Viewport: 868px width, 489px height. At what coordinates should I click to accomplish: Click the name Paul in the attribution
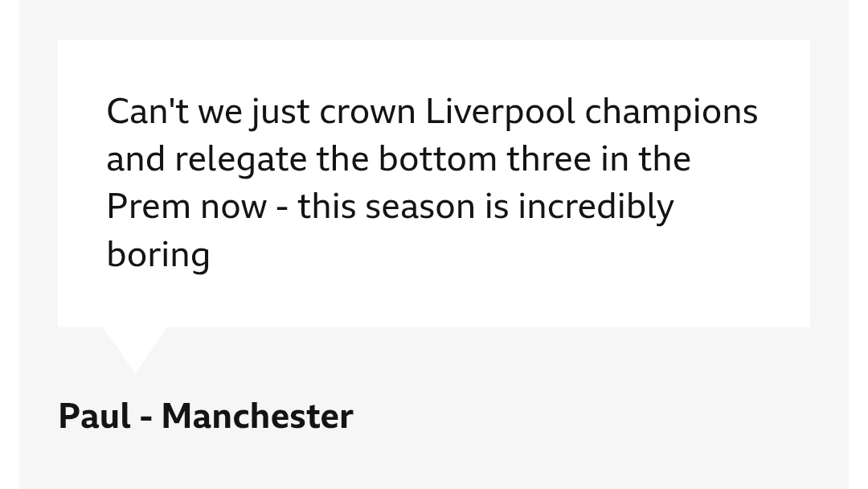point(95,416)
